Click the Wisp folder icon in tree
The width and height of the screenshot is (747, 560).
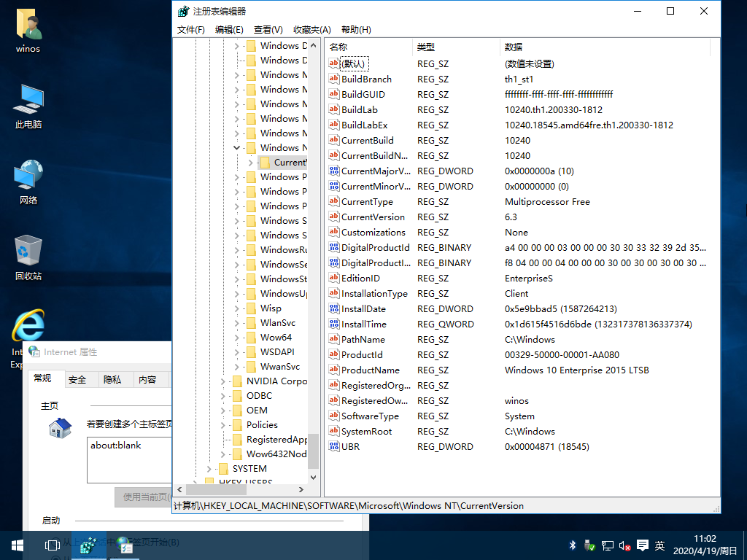click(251, 308)
